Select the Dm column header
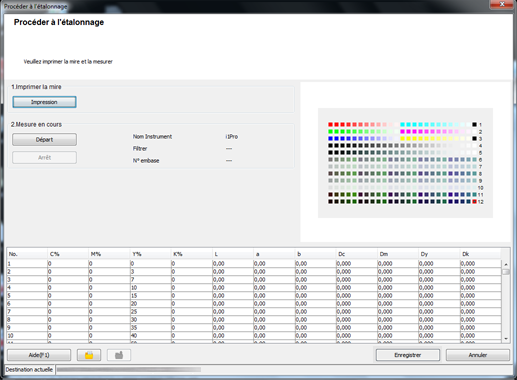Viewport: 517px width, 380px height. pyautogui.click(x=398, y=254)
